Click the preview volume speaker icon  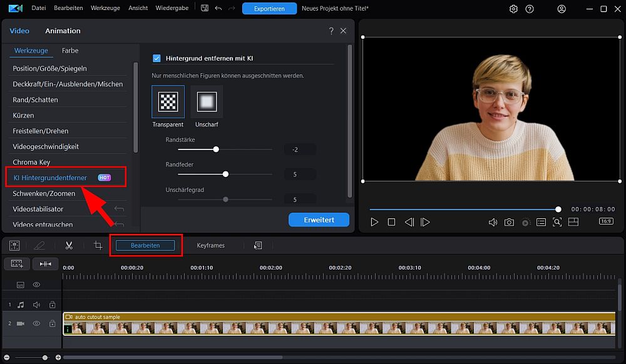pyautogui.click(x=493, y=222)
